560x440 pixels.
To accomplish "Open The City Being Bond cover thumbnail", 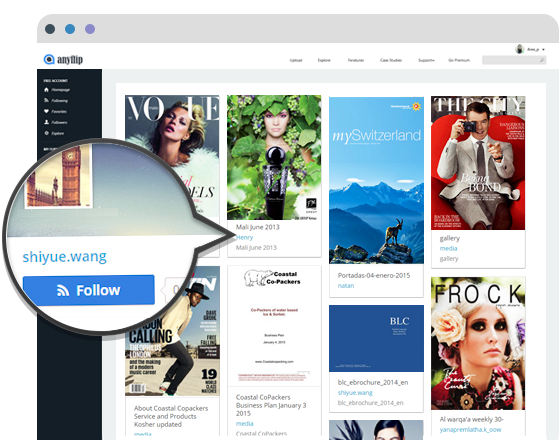I will 478,163.
